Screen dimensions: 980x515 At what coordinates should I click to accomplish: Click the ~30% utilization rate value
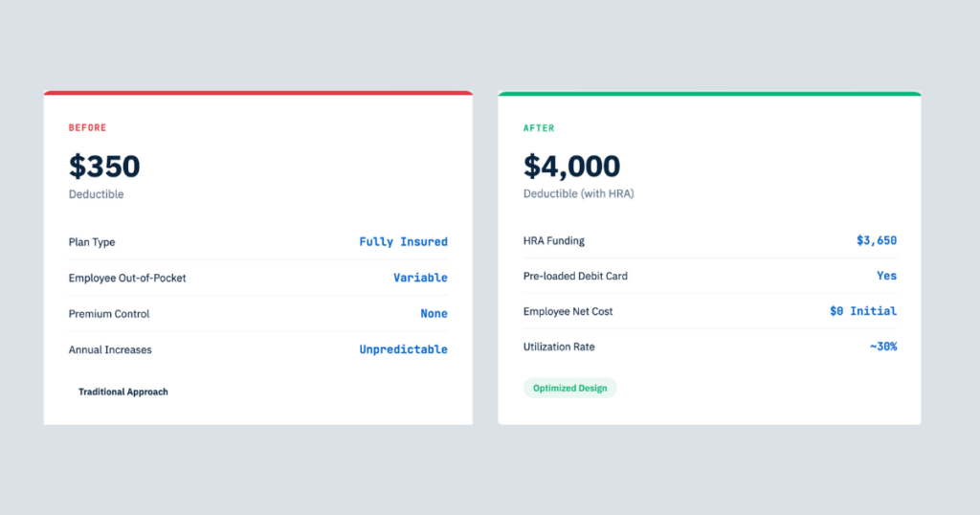(883, 347)
